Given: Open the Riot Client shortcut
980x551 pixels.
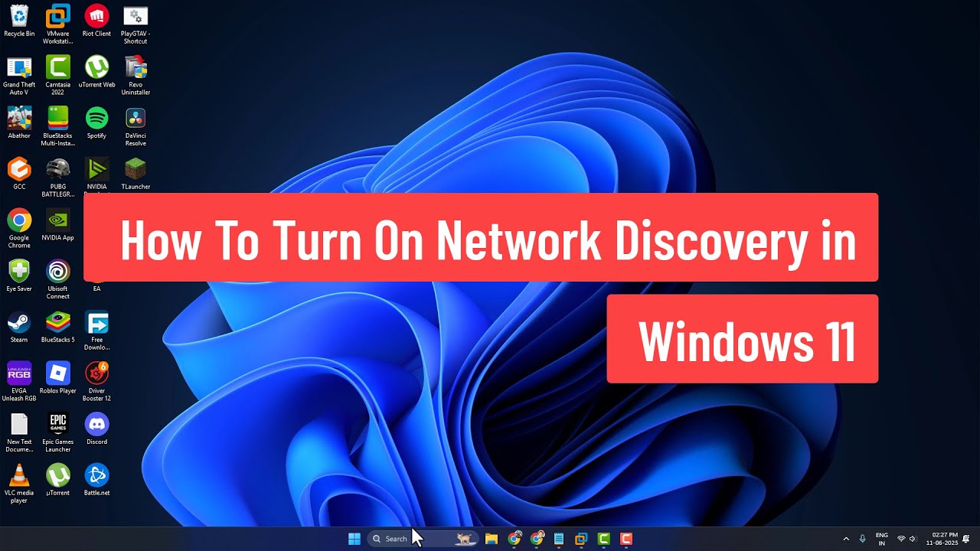Looking at the screenshot, I should click(96, 21).
